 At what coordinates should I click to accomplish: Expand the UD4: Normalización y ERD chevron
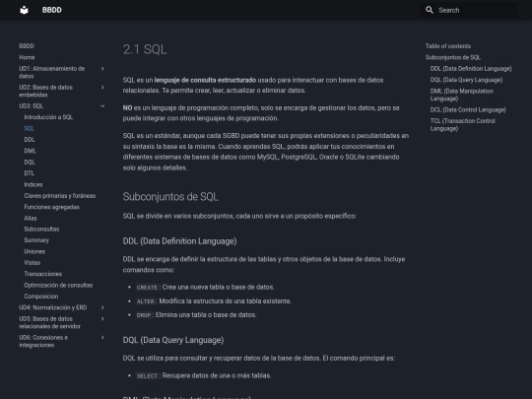coord(102,307)
